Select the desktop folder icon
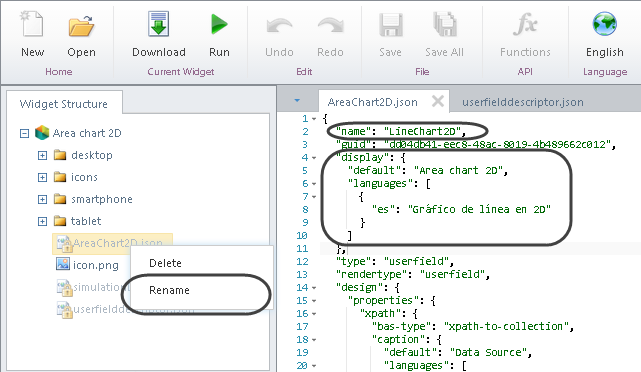This screenshot has height=372, width=641. (x=60, y=155)
